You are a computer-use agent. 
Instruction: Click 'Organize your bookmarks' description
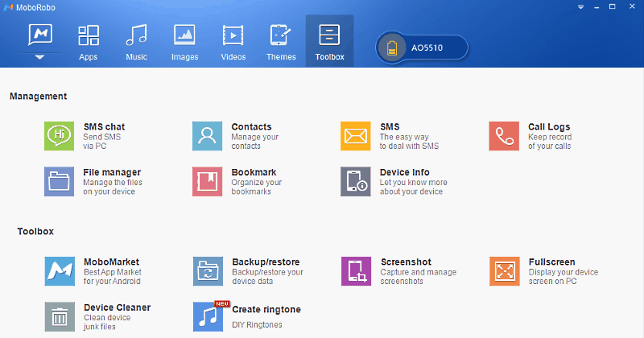tap(256, 187)
